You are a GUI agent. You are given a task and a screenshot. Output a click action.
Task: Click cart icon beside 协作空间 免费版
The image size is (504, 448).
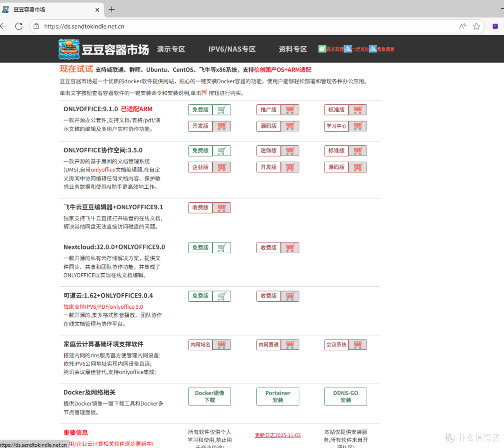click(x=222, y=150)
